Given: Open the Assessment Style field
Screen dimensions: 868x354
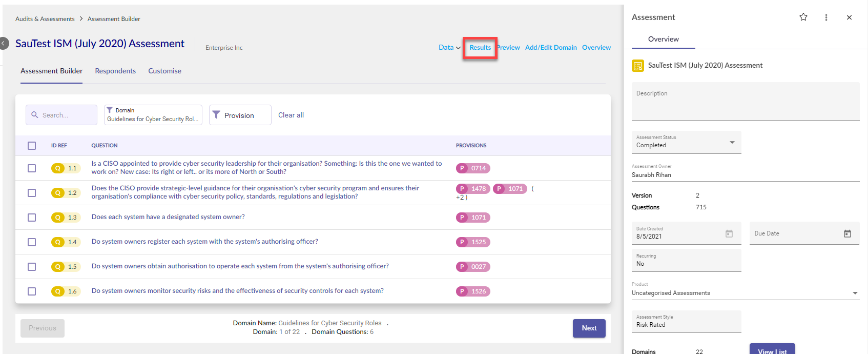Looking at the screenshot, I should point(686,321).
